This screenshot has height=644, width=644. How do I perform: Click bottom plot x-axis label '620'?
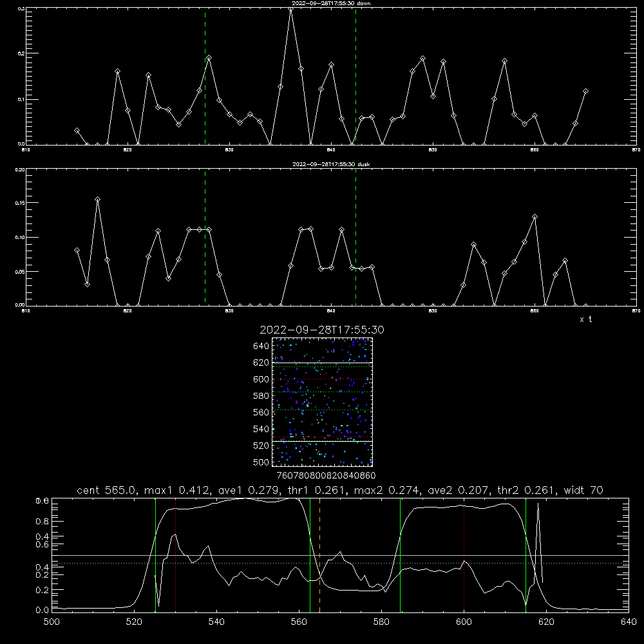pos(546,622)
